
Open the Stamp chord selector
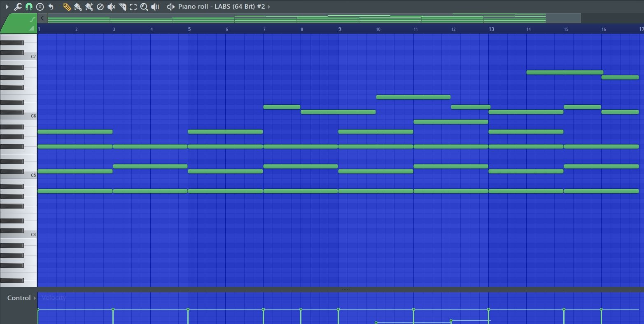coord(40,7)
